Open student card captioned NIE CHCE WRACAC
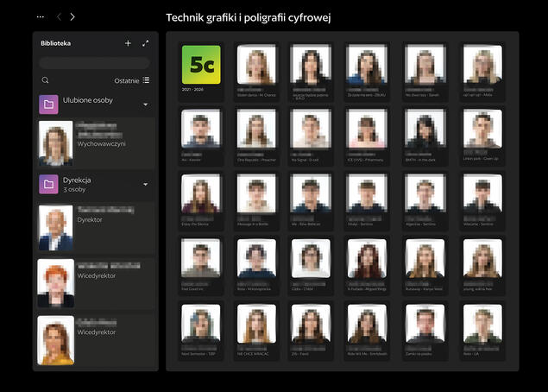548x392 pixels. click(x=256, y=332)
